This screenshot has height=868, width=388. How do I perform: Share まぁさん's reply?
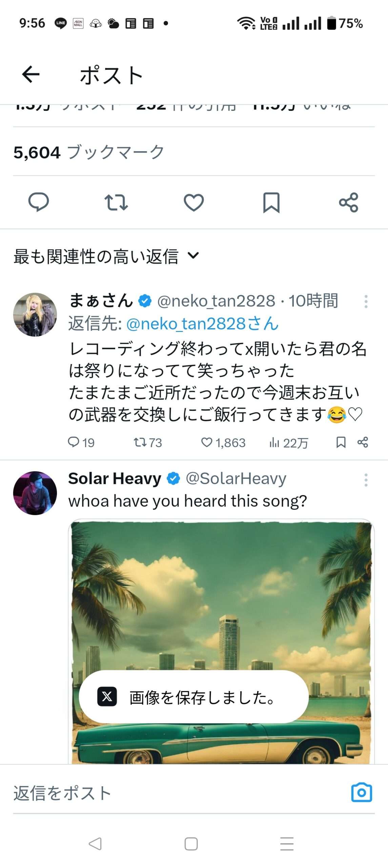[363, 442]
